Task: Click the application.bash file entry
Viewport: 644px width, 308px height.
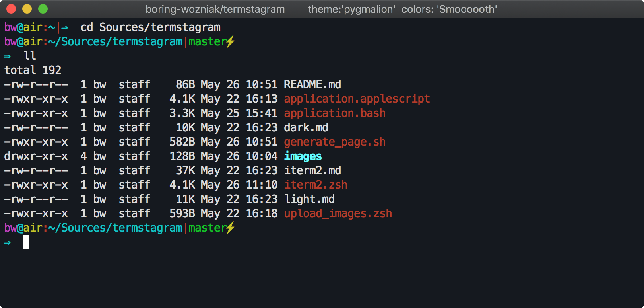Action: click(x=335, y=113)
